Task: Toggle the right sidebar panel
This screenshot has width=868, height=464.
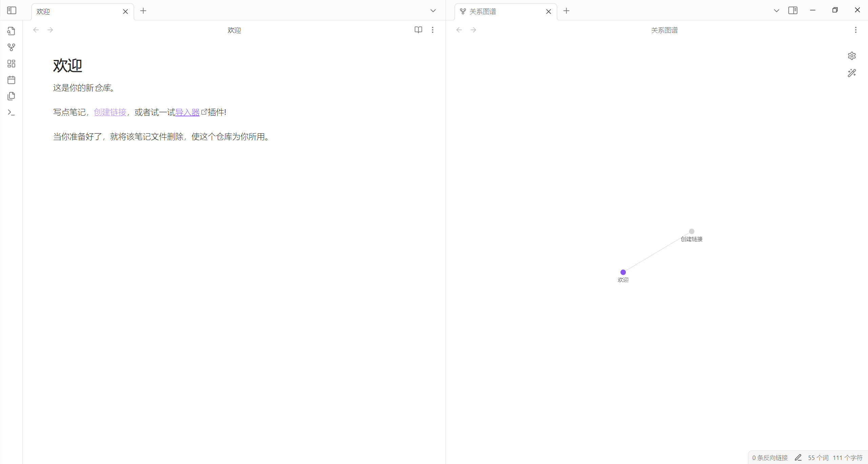Action: 793,11
